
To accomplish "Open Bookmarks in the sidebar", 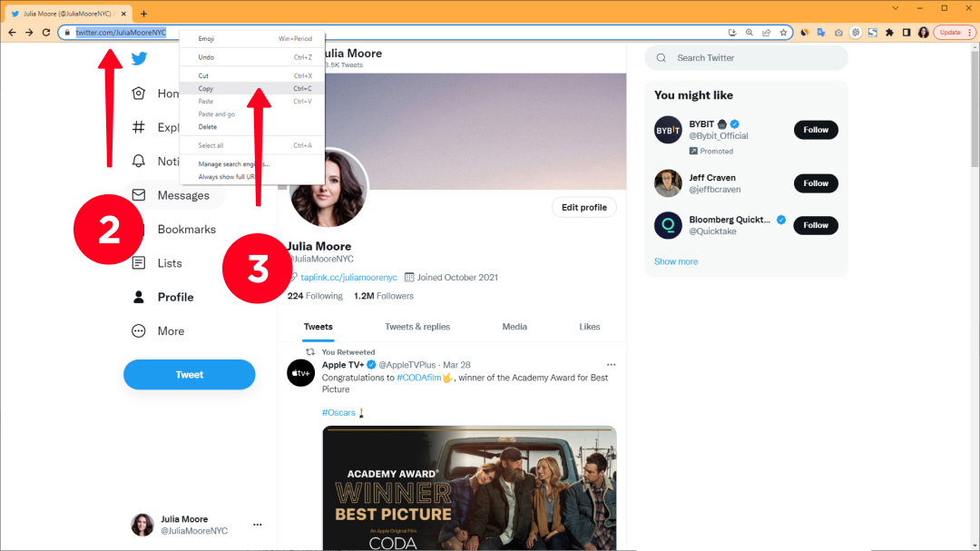I will (x=186, y=229).
